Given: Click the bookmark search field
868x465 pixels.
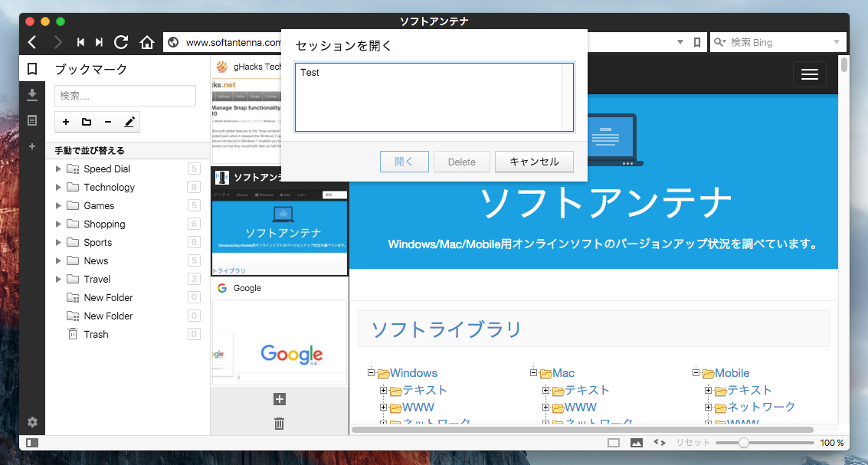Looking at the screenshot, I should point(125,96).
